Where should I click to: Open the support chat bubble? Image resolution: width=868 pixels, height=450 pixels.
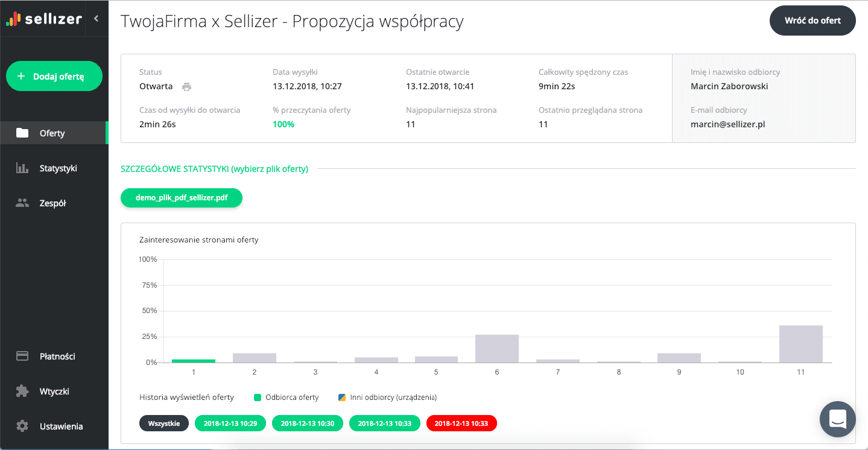point(837,419)
